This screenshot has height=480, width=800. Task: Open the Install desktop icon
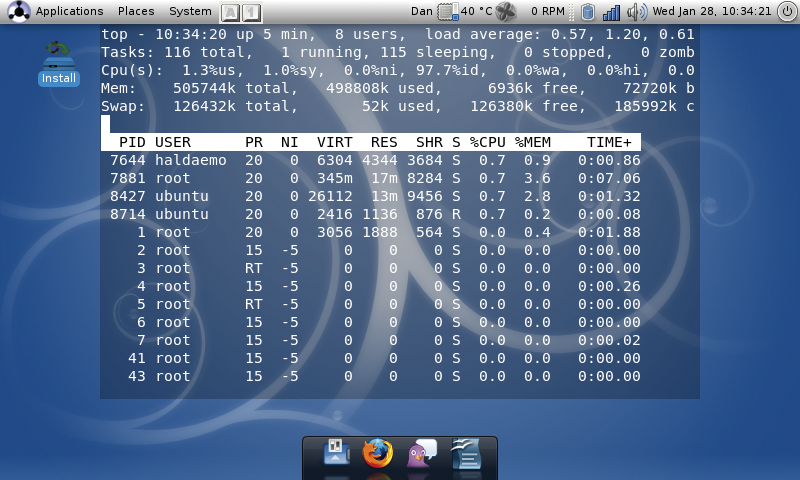click(59, 64)
